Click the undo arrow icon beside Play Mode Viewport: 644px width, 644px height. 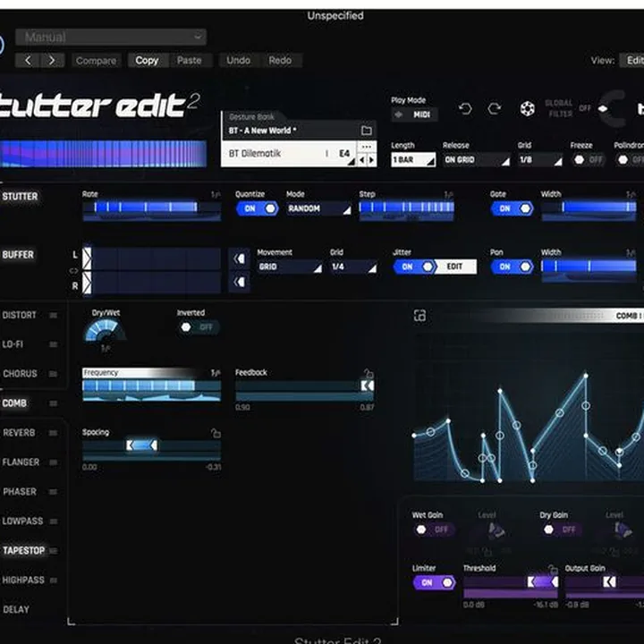click(x=465, y=109)
